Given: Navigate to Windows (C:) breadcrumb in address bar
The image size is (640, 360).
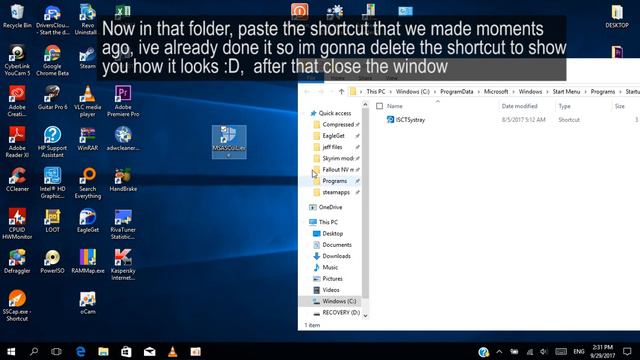Looking at the screenshot, I should click(x=413, y=92).
